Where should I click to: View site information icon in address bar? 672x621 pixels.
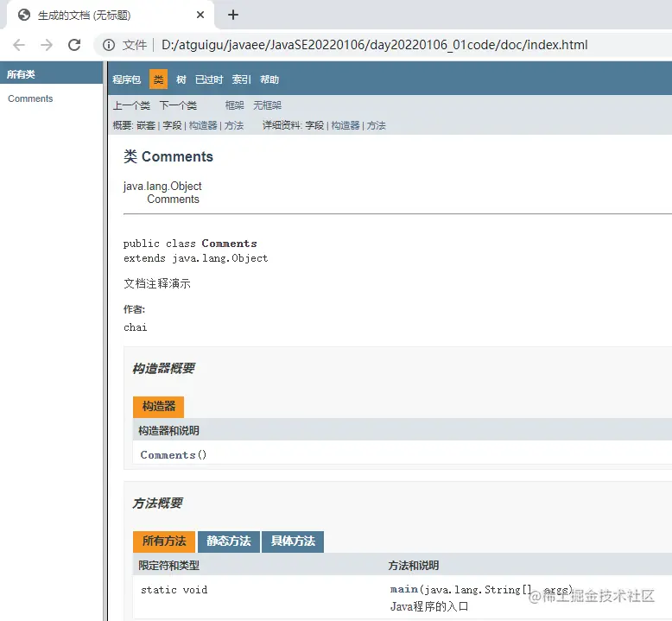point(109,45)
